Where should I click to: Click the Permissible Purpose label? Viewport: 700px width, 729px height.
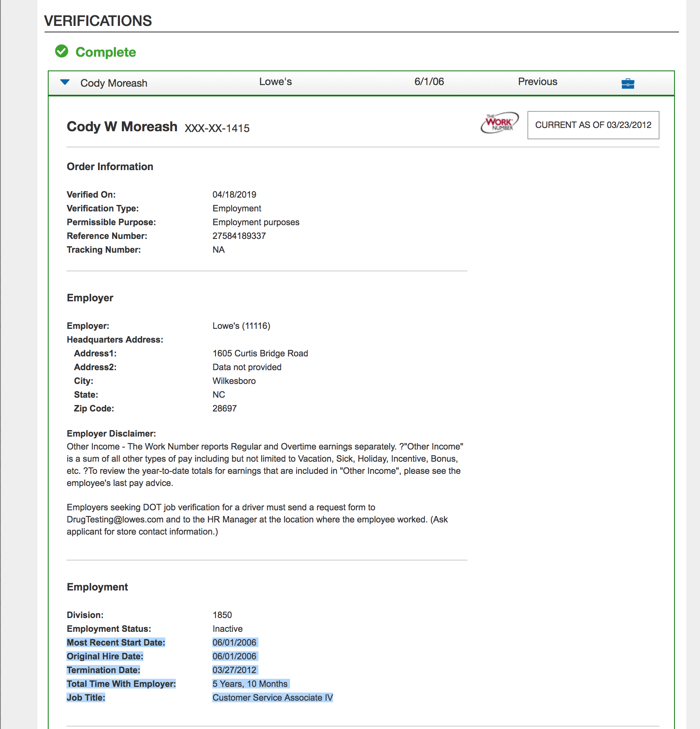(x=111, y=222)
